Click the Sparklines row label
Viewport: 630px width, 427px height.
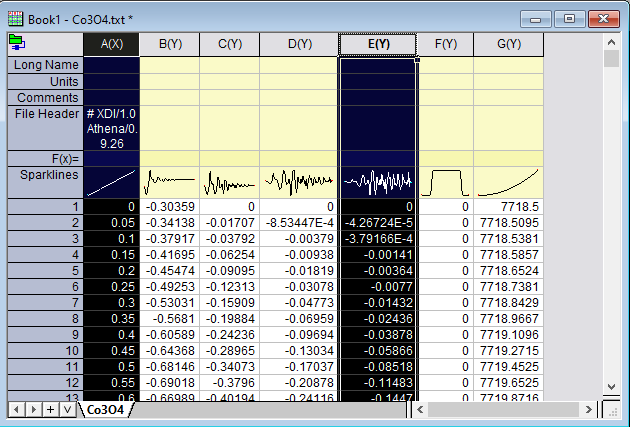(45, 182)
